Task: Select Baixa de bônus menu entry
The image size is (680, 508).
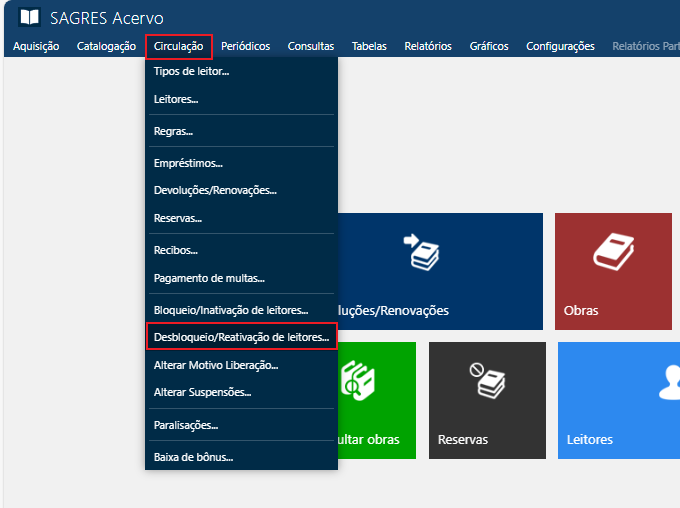Action: [x=193, y=457]
